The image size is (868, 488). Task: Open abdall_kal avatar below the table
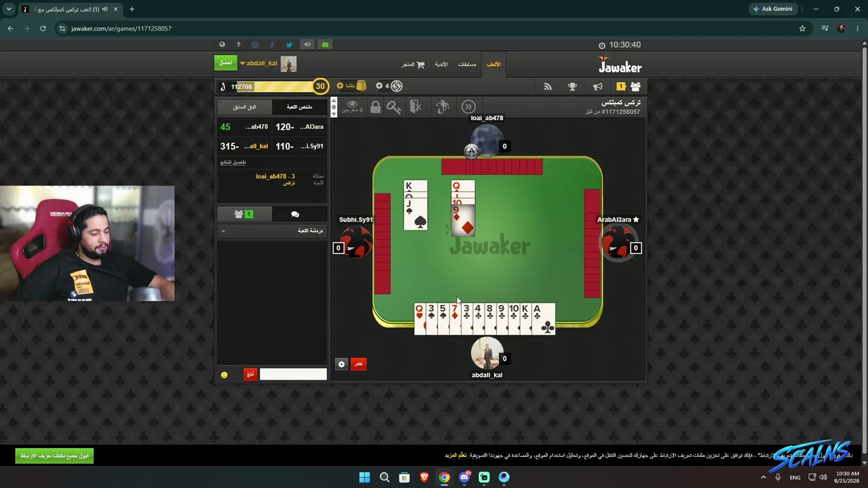pyautogui.click(x=487, y=353)
